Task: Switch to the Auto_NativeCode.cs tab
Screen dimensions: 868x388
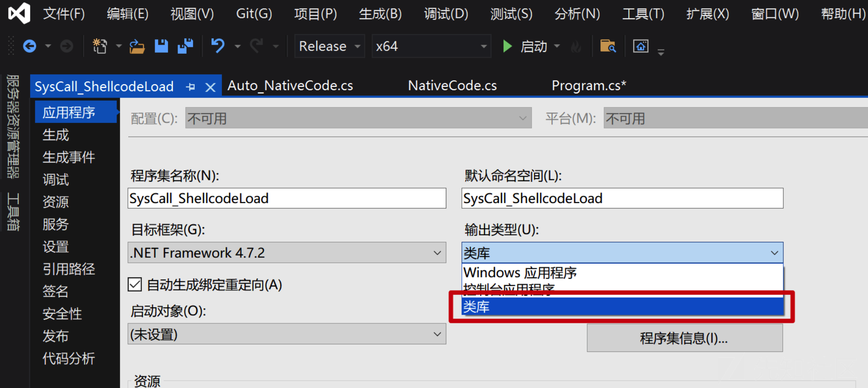Action: point(290,86)
